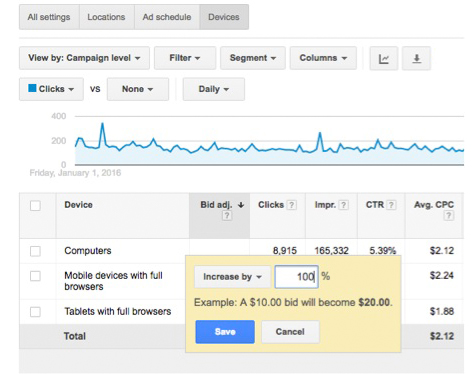Check the Computers row checkbox
Image resolution: width=475 pixels, height=374 pixels.
coord(35,251)
